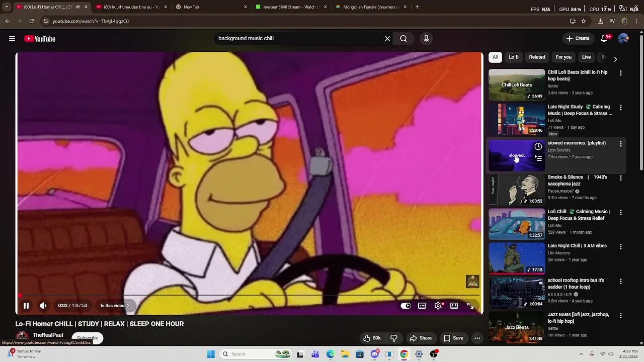Add slowed memories playlist to queue
Screen dimensions: 644x362
point(538,158)
